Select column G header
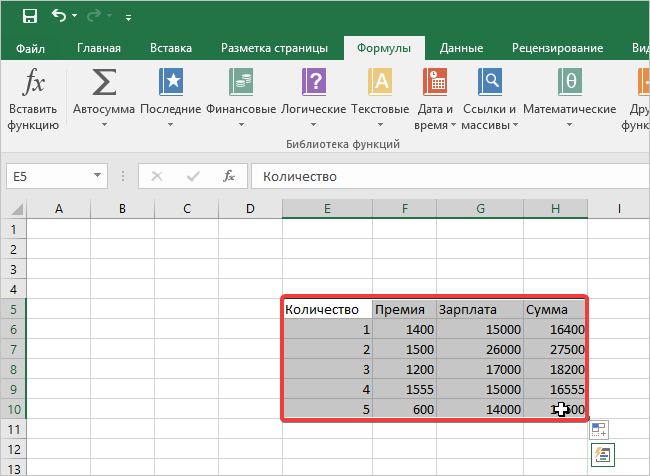This screenshot has height=476, width=650. (480, 208)
